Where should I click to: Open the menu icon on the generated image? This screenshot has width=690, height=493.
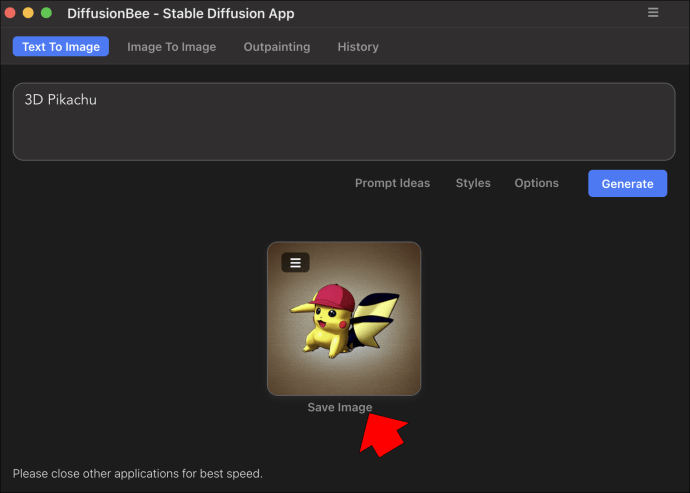[x=295, y=263]
